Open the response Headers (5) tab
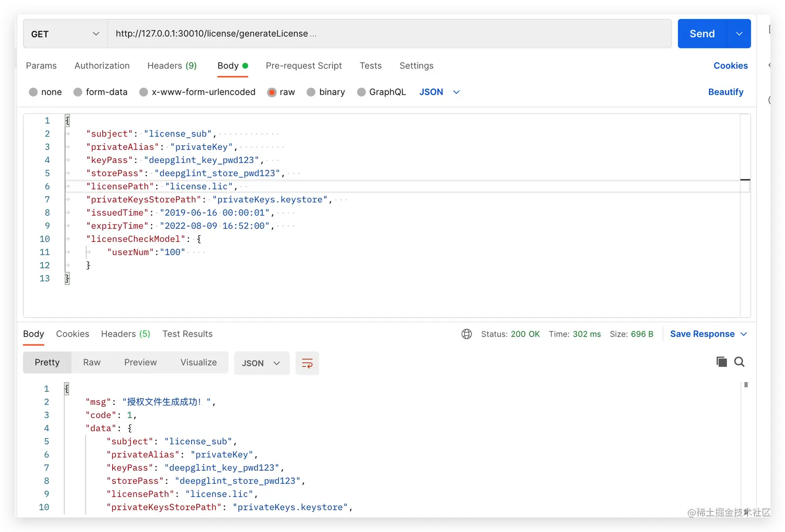This screenshot has width=785, height=532. coord(126,334)
